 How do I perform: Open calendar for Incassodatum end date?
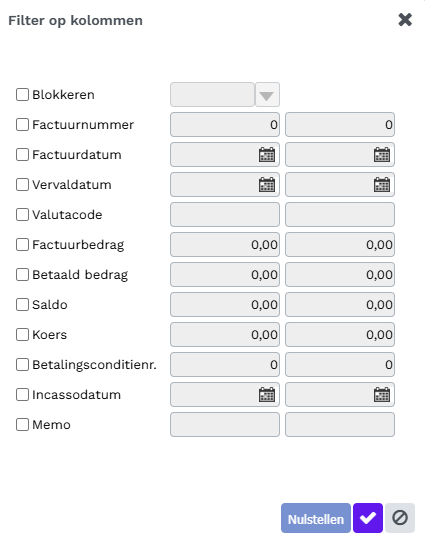(382, 395)
